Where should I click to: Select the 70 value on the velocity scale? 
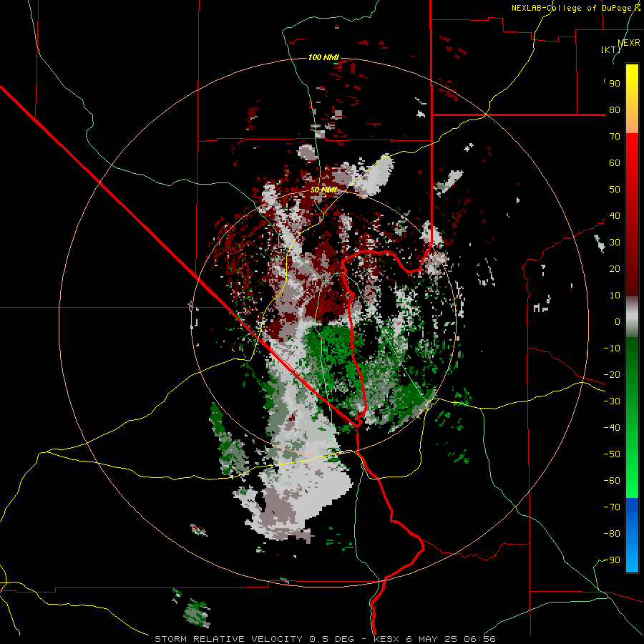coord(615,137)
